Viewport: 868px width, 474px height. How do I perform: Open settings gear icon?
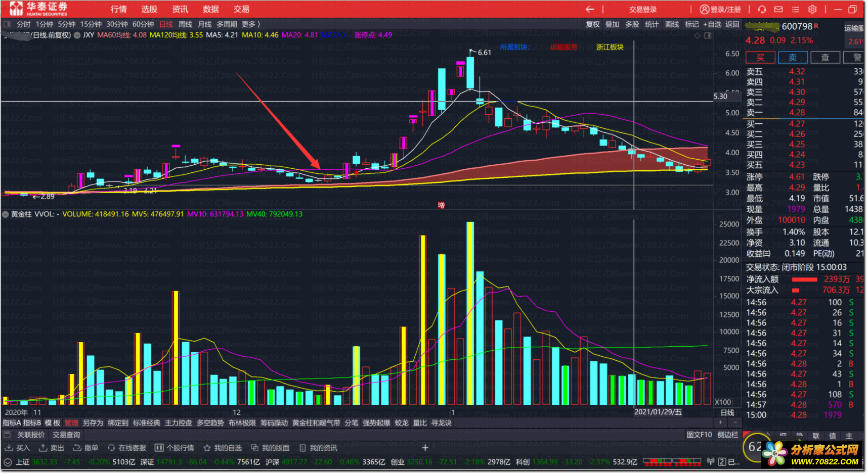[812, 9]
